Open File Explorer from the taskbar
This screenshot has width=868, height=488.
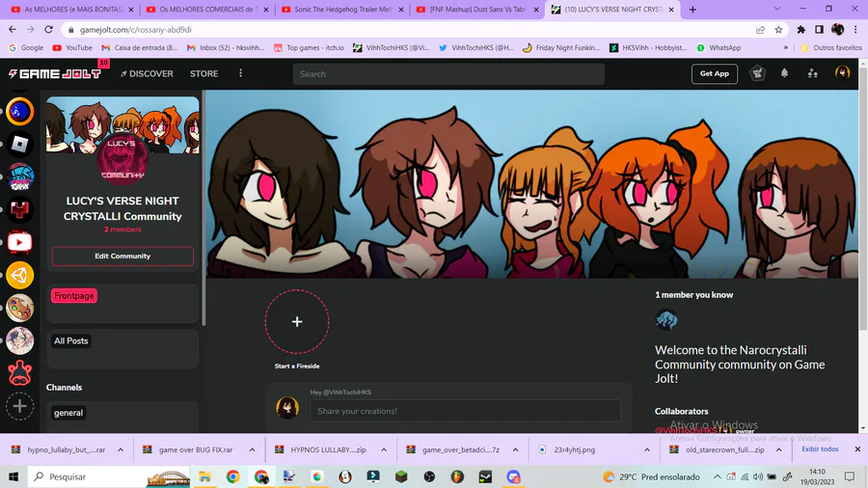(x=204, y=476)
